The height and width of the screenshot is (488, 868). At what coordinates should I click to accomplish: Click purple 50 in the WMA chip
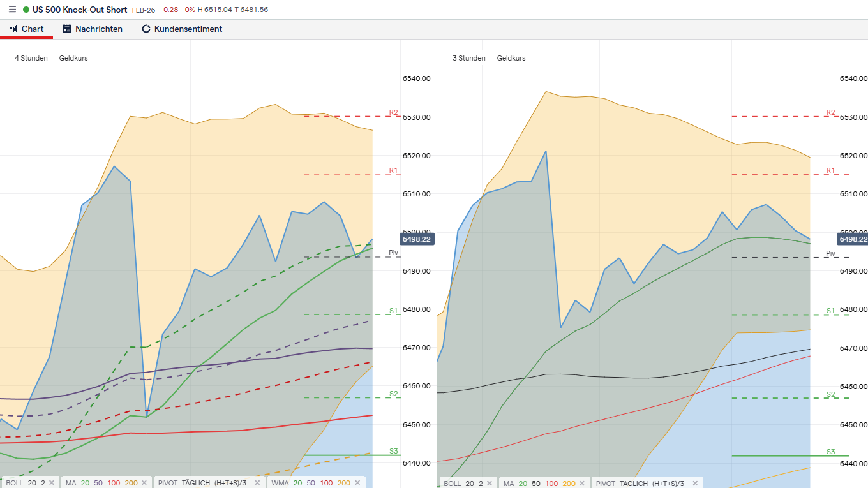coord(311,483)
